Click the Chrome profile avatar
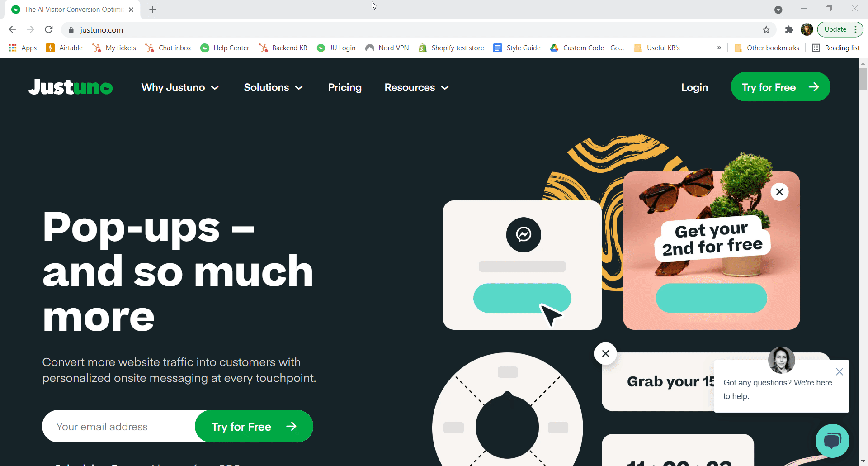 pos(807,29)
